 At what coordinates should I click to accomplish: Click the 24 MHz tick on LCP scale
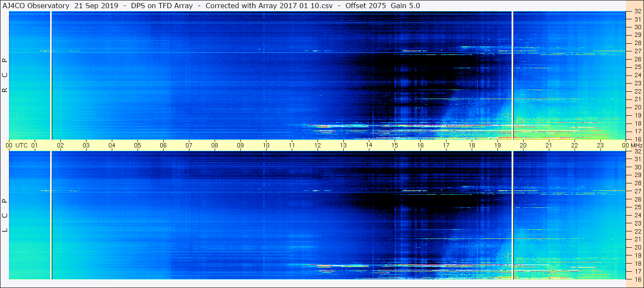pyautogui.click(x=638, y=215)
